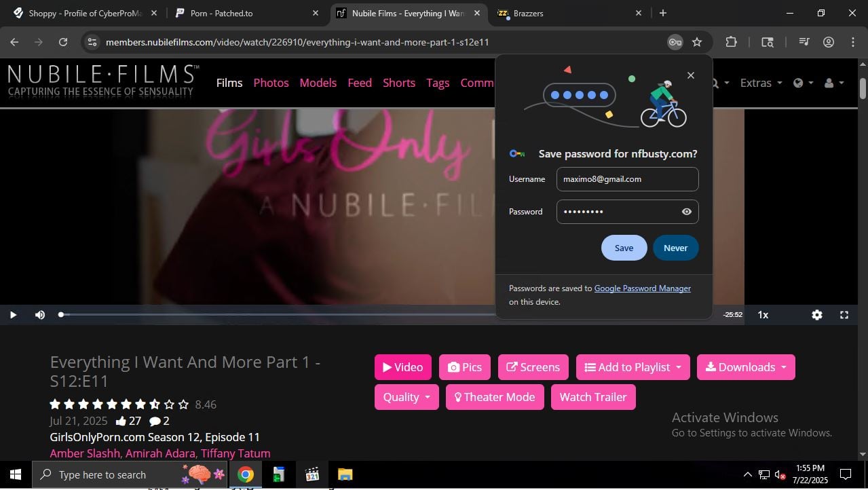The height and width of the screenshot is (490, 868).
Task: Open the Photos nav item
Action: (271, 83)
